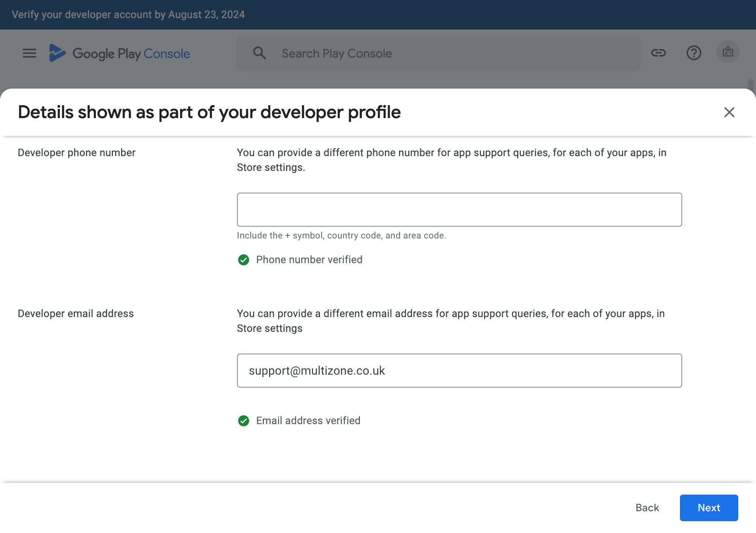
Task: Select the support@multizone.co.uk email field
Action: [459, 371]
